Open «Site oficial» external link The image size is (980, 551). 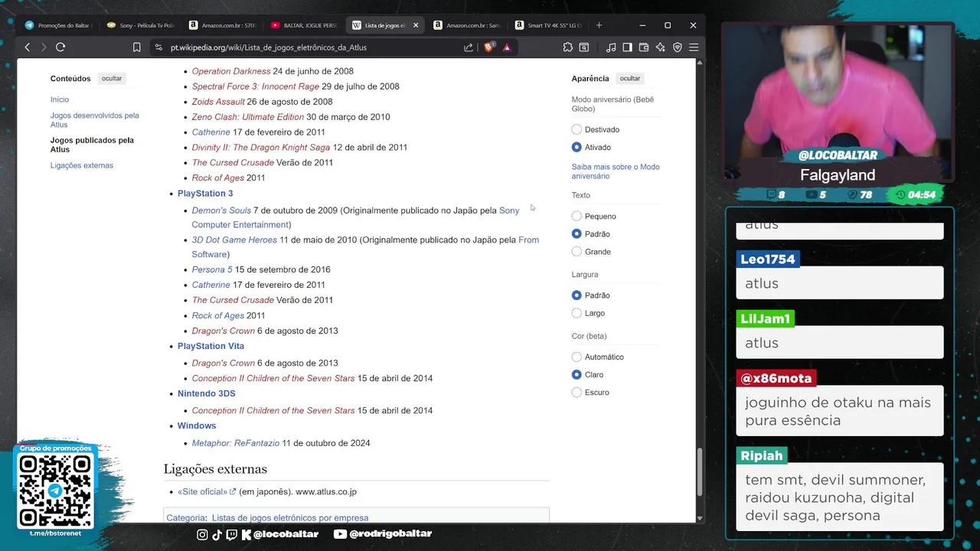click(x=207, y=491)
